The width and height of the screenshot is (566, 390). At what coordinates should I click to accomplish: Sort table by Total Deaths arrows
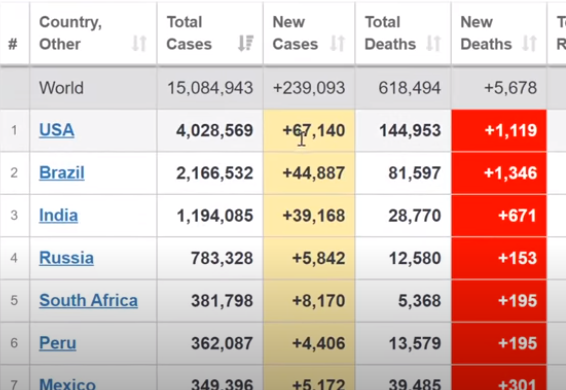click(x=433, y=44)
